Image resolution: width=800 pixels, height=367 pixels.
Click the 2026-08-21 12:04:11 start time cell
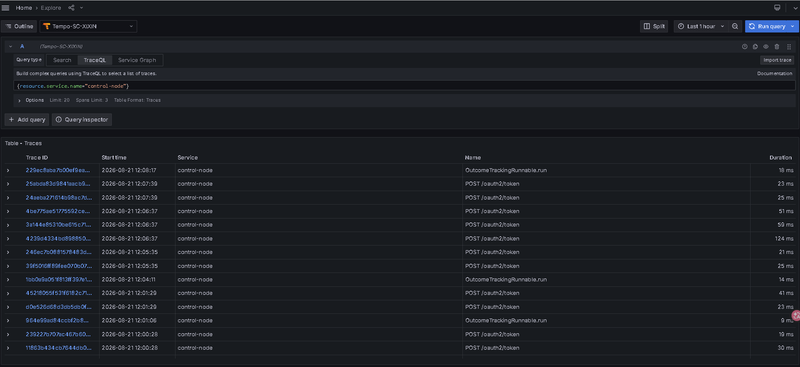[x=129, y=280]
